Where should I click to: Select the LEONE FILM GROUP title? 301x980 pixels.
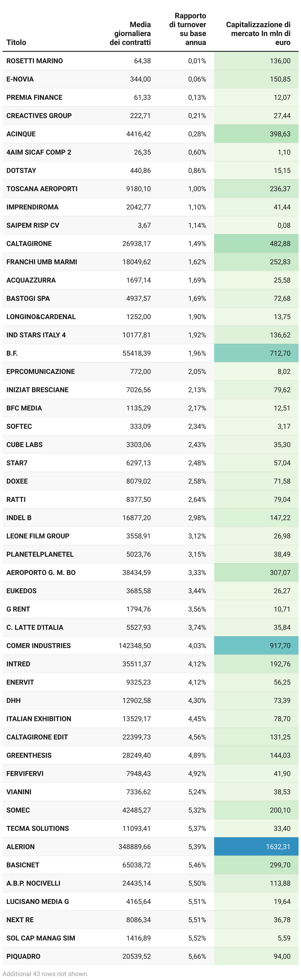pyautogui.click(x=38, y=536)
